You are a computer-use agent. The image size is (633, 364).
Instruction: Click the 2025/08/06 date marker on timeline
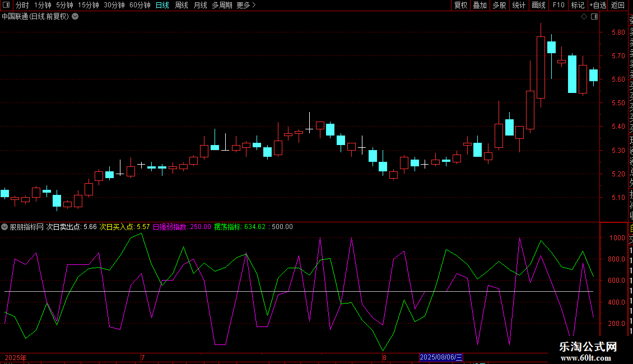(x=441, y=357)
